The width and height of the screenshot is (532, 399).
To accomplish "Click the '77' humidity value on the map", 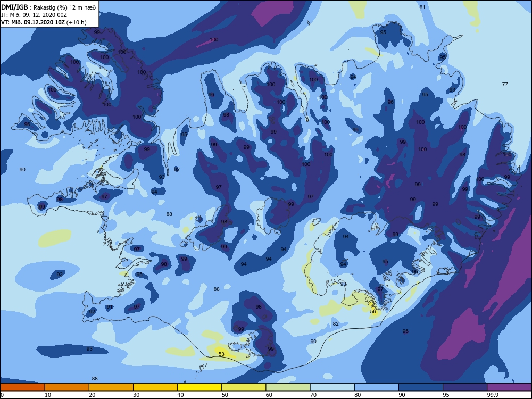I will [x=505, y=84].
